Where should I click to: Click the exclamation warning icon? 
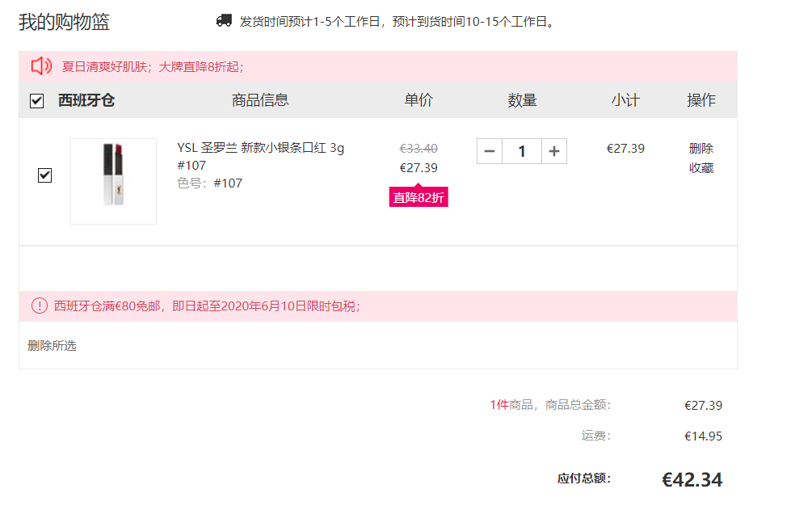point(40,306)
